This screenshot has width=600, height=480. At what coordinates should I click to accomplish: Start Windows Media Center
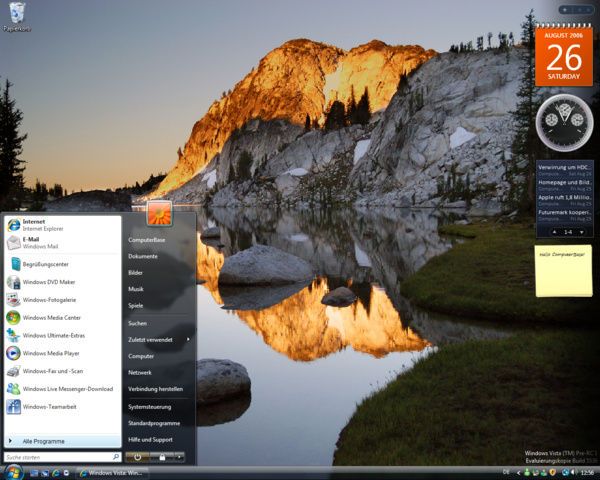50,317
